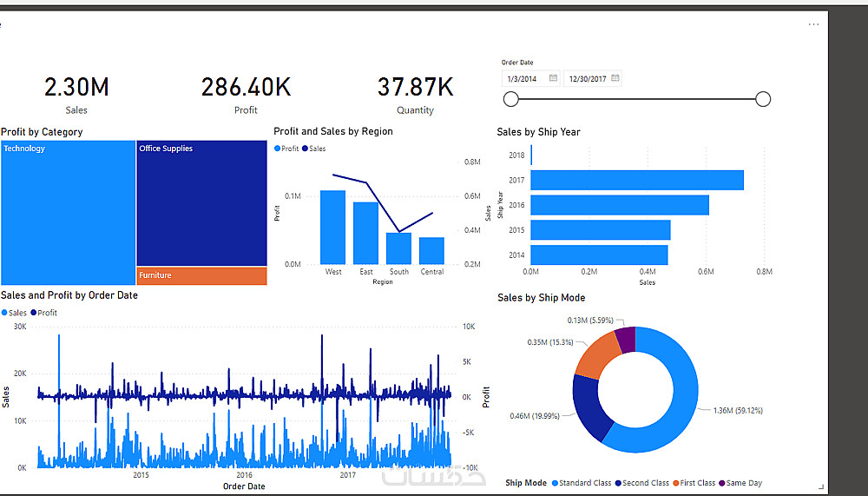Click the Standard Class legend marker
The width and height of the screenshot is (868, 496).
555,483
